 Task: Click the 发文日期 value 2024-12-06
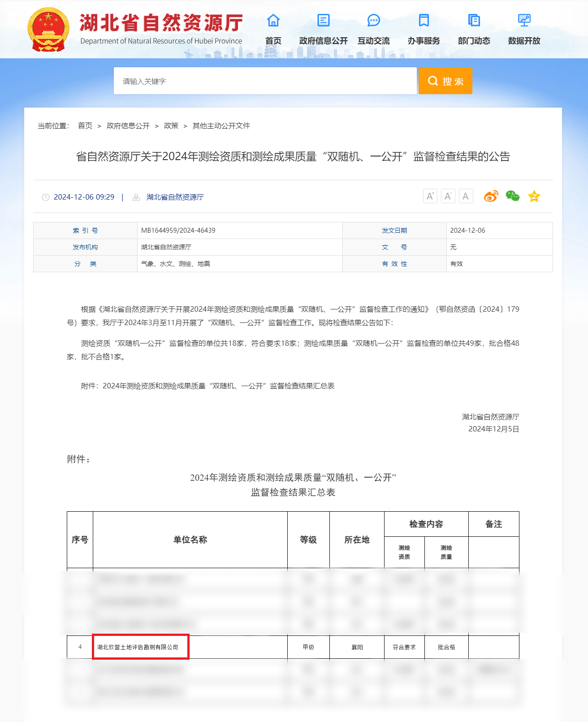[467, 231]
